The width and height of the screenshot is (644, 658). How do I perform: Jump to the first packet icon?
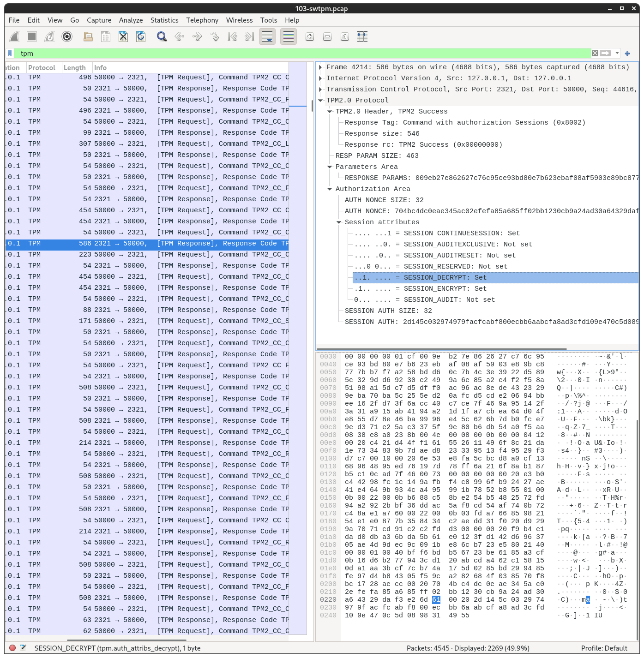(232, 36)
